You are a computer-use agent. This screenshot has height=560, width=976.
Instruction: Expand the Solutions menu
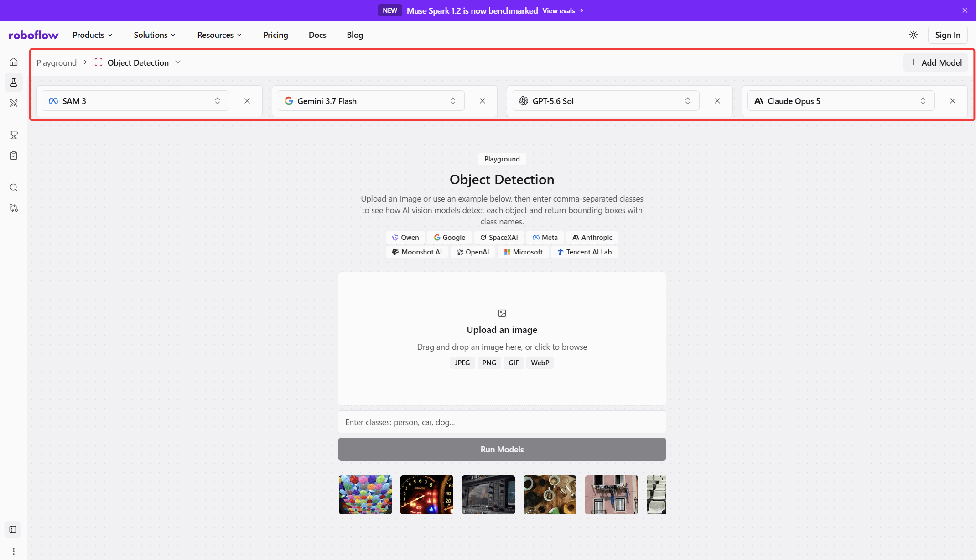[155, 35]
